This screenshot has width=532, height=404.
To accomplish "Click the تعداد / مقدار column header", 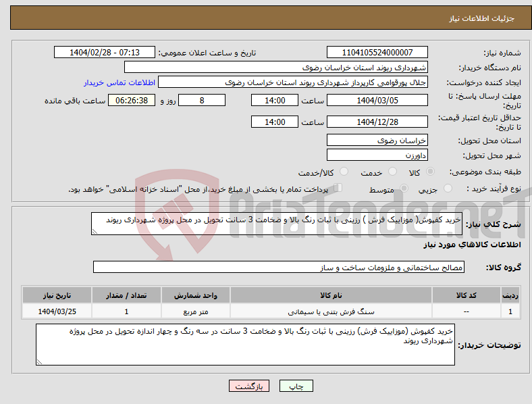I will tap(126, 295).
